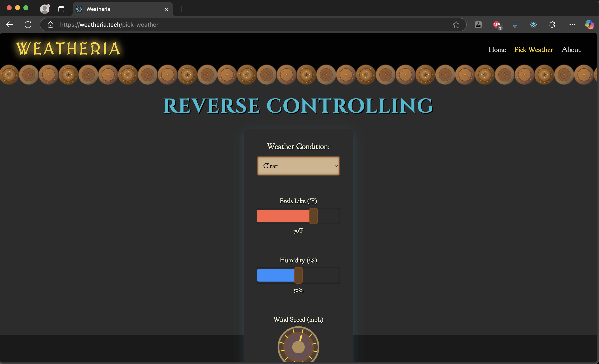Click the Wind Speed dial knob
The width and height of the screenshot is (599, 364).
coord(298,347)
